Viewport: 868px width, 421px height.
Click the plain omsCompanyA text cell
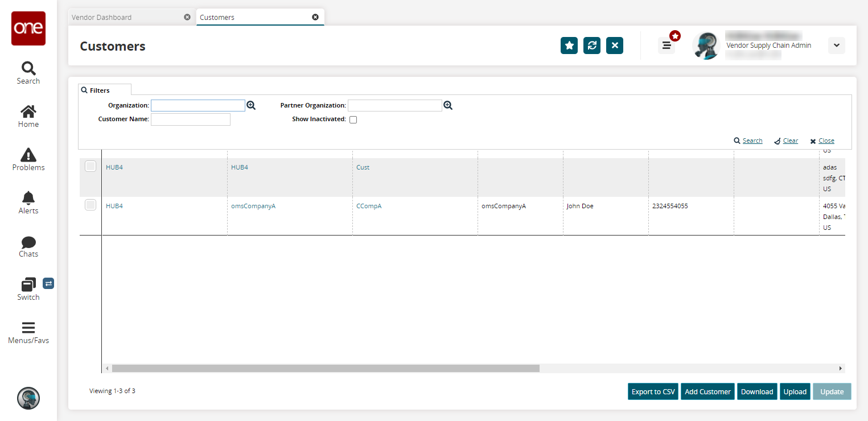tap(504, 206)
